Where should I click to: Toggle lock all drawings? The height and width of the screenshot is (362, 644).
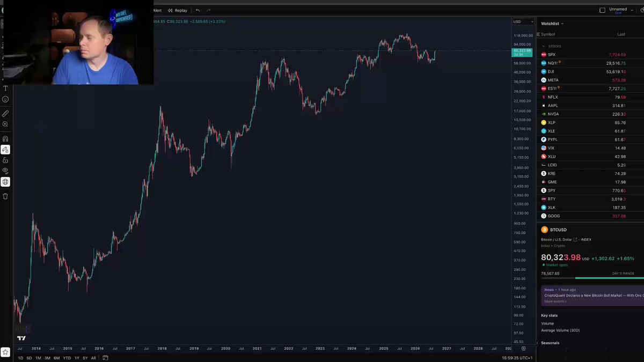point(5,160)
